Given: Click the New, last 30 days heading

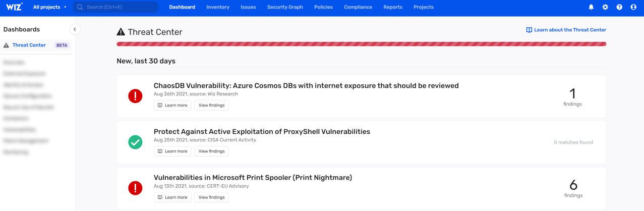Looking at the screenshot, I should click(x=146, y=61).
